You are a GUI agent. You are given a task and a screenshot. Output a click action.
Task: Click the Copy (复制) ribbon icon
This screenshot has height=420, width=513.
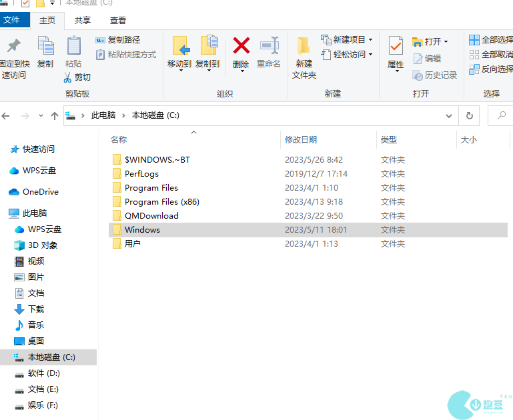click(45, 46)
